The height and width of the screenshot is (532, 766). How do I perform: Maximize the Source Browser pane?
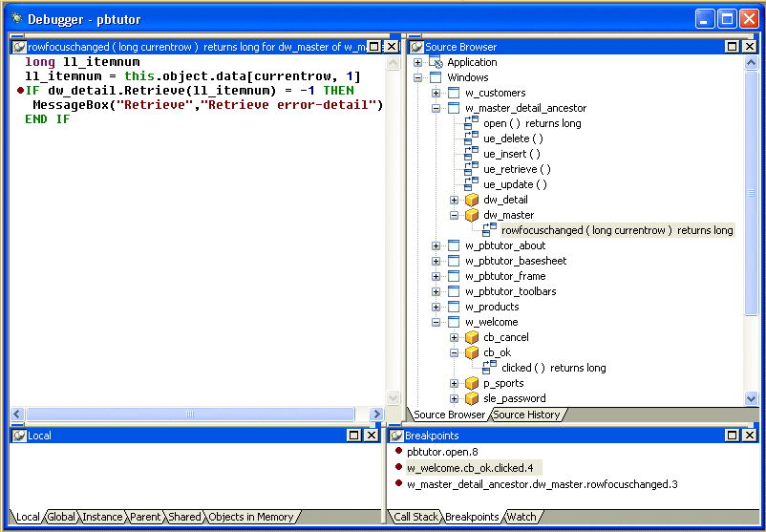click(733, 47)
